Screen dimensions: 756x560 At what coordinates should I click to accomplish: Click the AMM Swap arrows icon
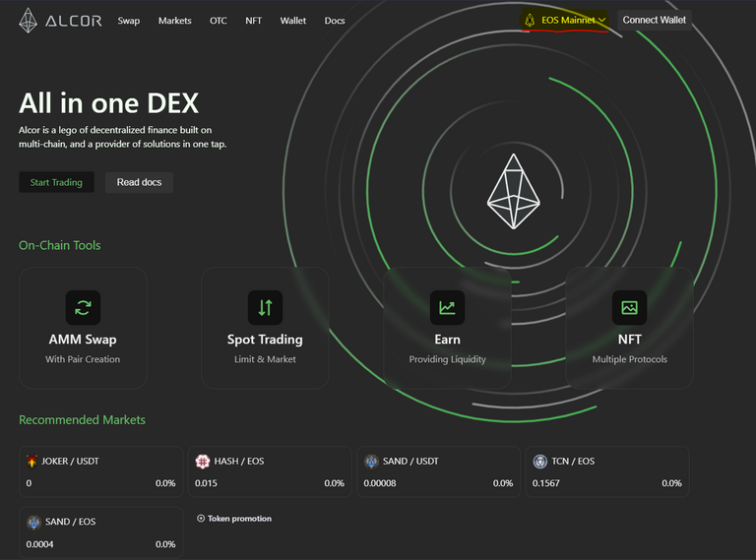coord(83,307)
